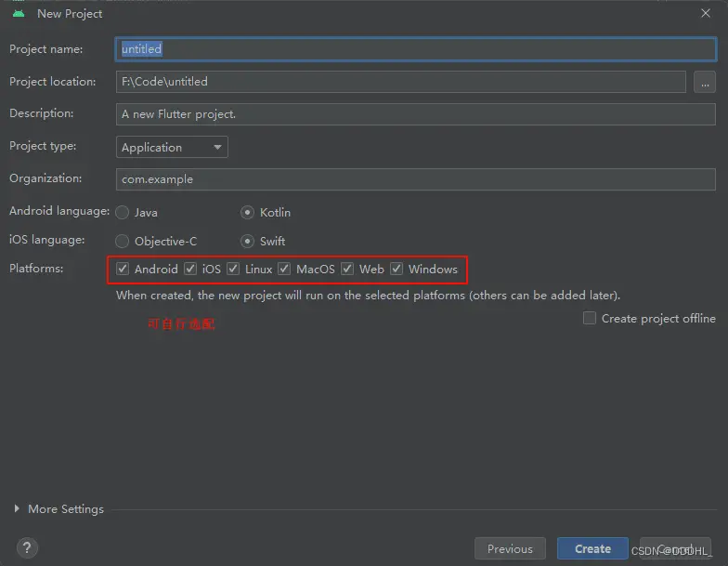728x566 pixels.
Task: Go back with the Previous button
Action: 510,548
